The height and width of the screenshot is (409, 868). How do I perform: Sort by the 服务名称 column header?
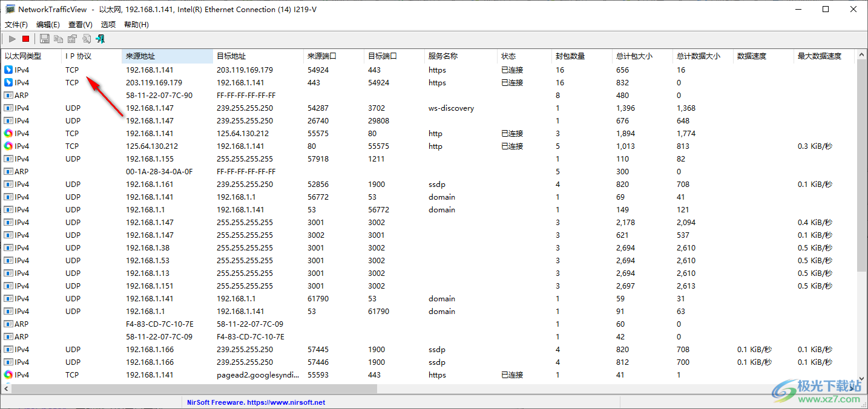461,56
